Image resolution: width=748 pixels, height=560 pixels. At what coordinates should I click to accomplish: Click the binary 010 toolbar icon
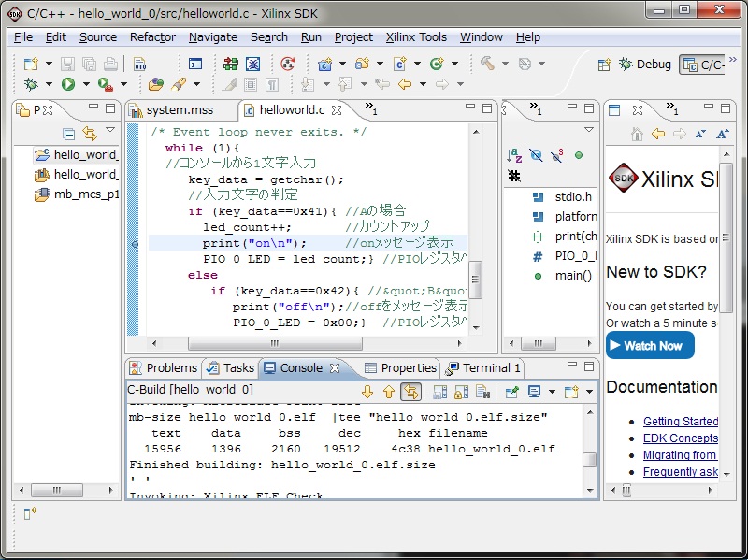(x=139, y=64)
